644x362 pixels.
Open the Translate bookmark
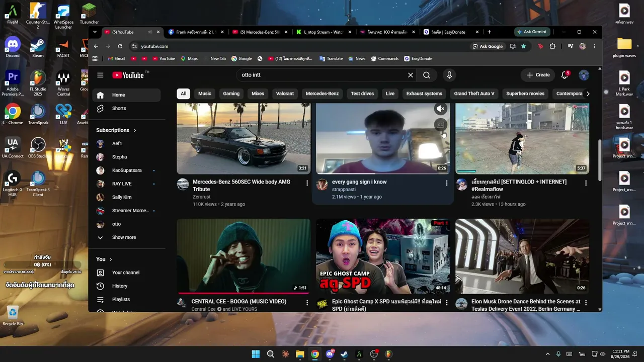pos(331,59)
